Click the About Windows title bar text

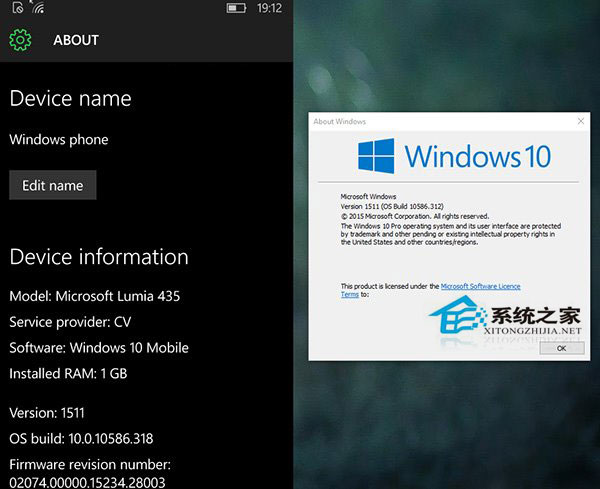(x=339, y=122)
